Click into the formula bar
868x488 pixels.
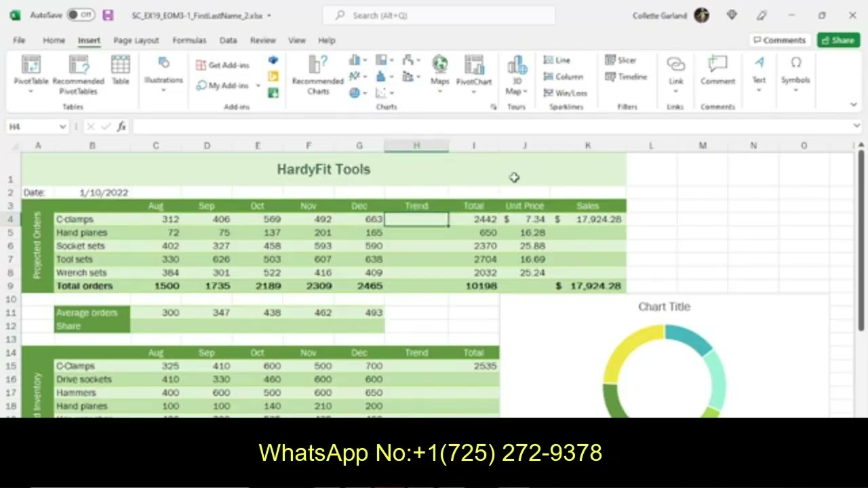click(491, 126)
